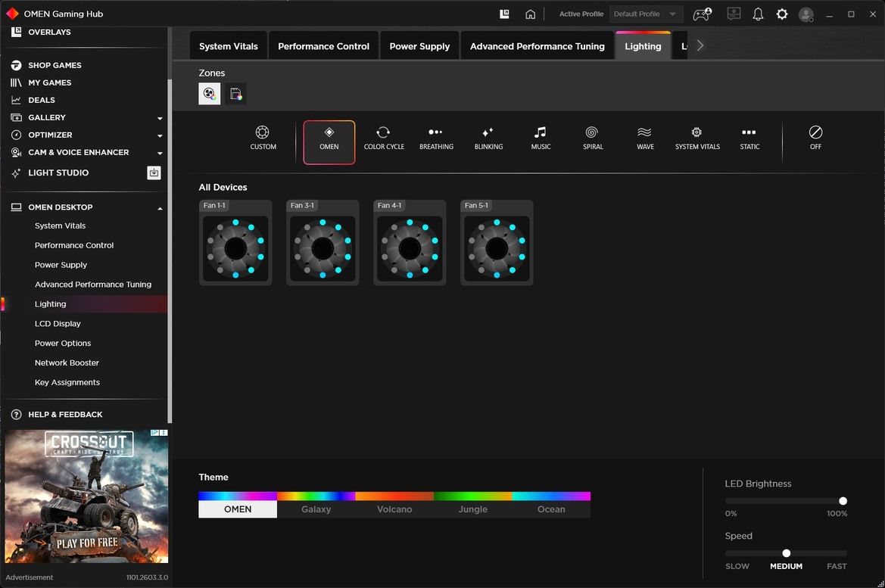Select the Lighting tab

point(643,46)
